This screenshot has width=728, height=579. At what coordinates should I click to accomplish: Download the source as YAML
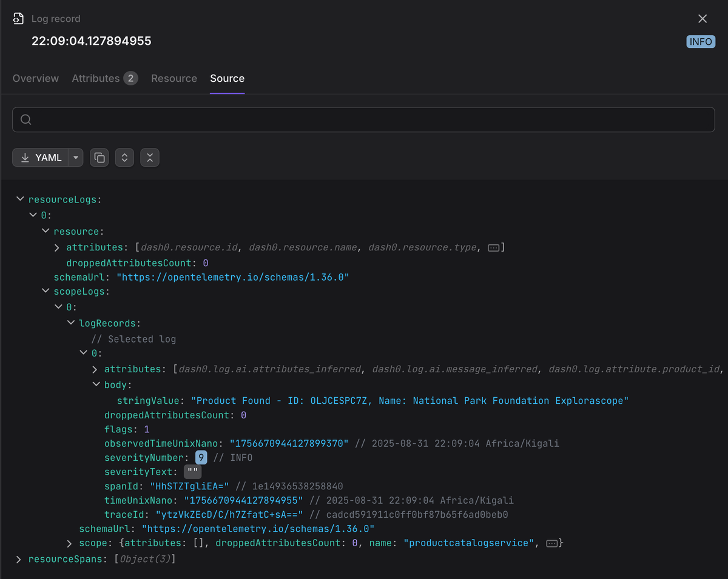41,158
